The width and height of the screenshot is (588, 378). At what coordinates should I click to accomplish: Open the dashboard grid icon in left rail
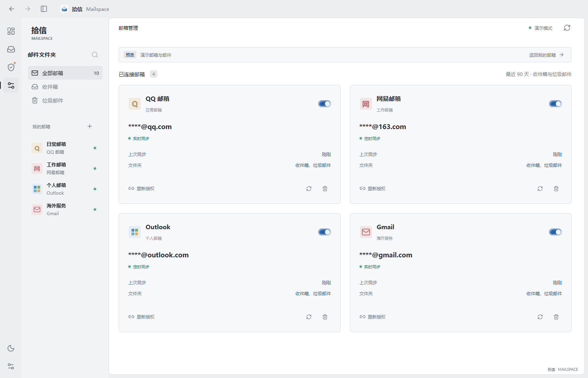pyautogui.click(x=11, y=31)
